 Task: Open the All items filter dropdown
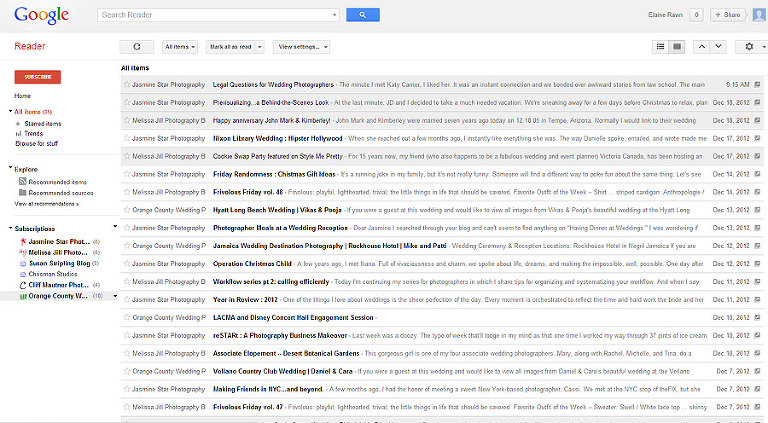[180, 47]
